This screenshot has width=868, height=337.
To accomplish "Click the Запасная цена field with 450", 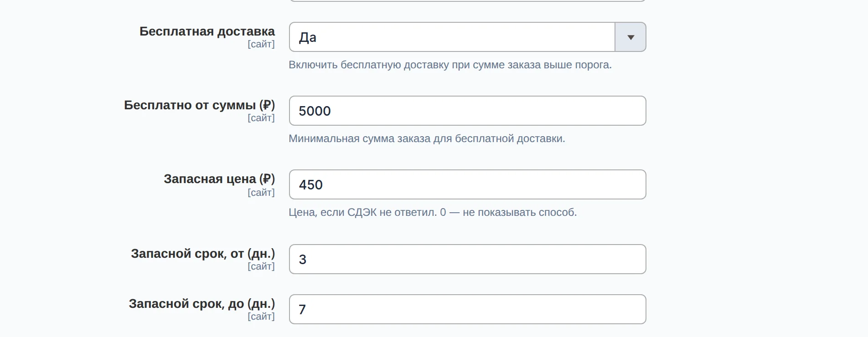I will (468, 184).
